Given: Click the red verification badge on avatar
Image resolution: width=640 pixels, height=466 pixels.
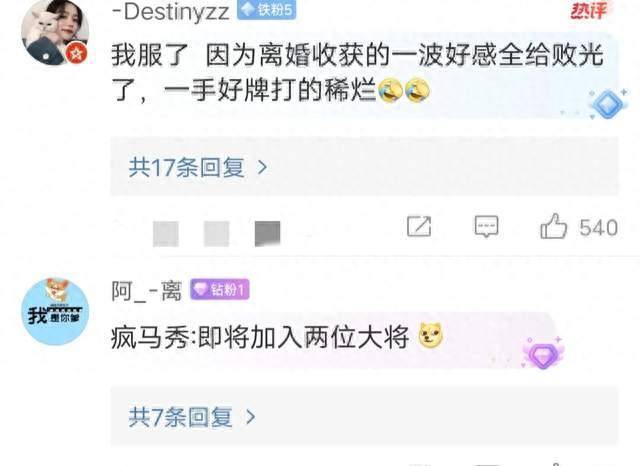Looking at the screenshot, I should click(x=76, y=53).
